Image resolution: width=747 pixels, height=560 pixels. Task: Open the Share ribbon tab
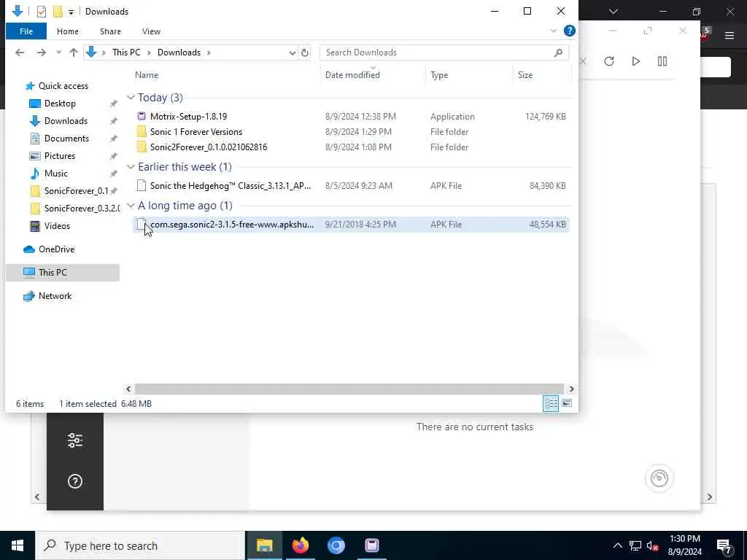(x=110, y=31)
